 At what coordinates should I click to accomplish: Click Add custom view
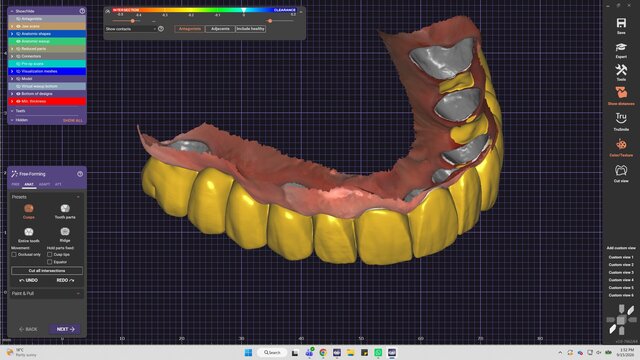[x=621, y=248]
